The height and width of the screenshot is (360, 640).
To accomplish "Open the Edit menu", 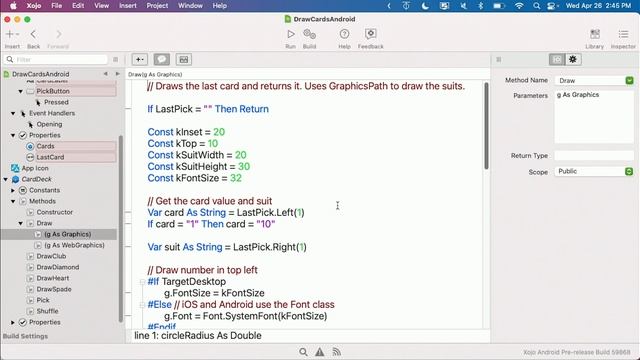I will tap(78, 6).
